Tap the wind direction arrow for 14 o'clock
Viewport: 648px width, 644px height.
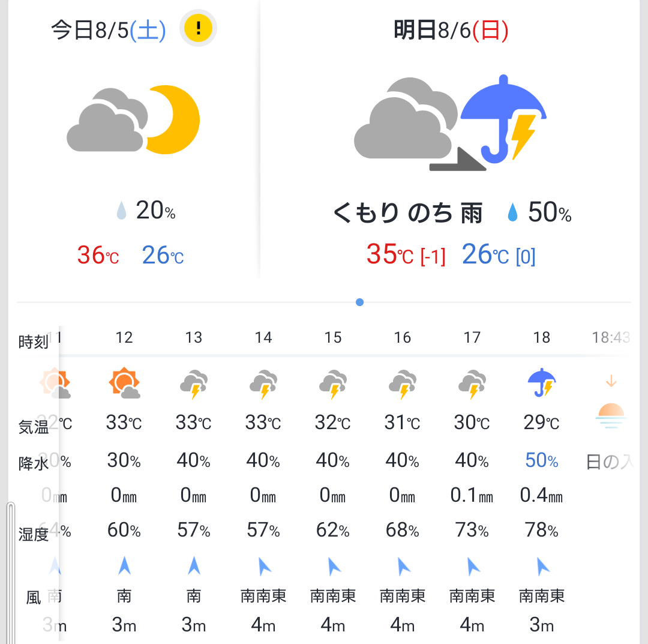click(263, 566)
